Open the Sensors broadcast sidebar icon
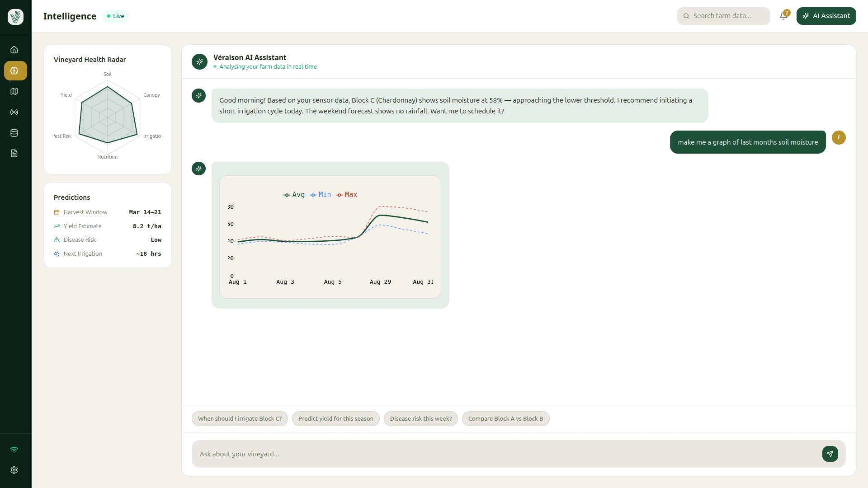The image size is (868, 488). coord(14,113)
